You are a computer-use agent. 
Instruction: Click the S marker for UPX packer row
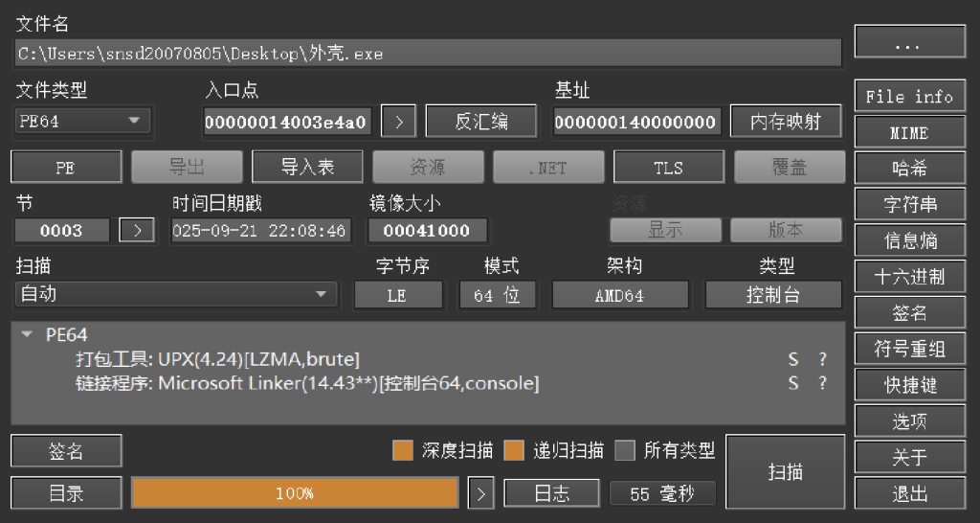[x=793, y=359]
